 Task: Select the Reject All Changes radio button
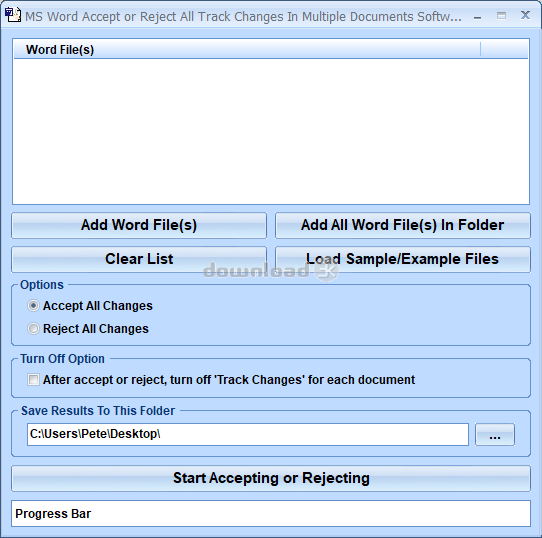[33, 328]
